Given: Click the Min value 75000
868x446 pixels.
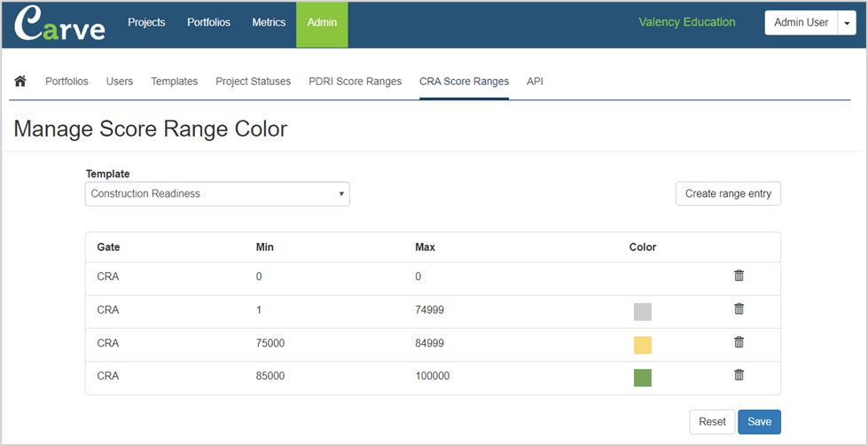Looking at the screenshot, I should [x=270, y=343].
